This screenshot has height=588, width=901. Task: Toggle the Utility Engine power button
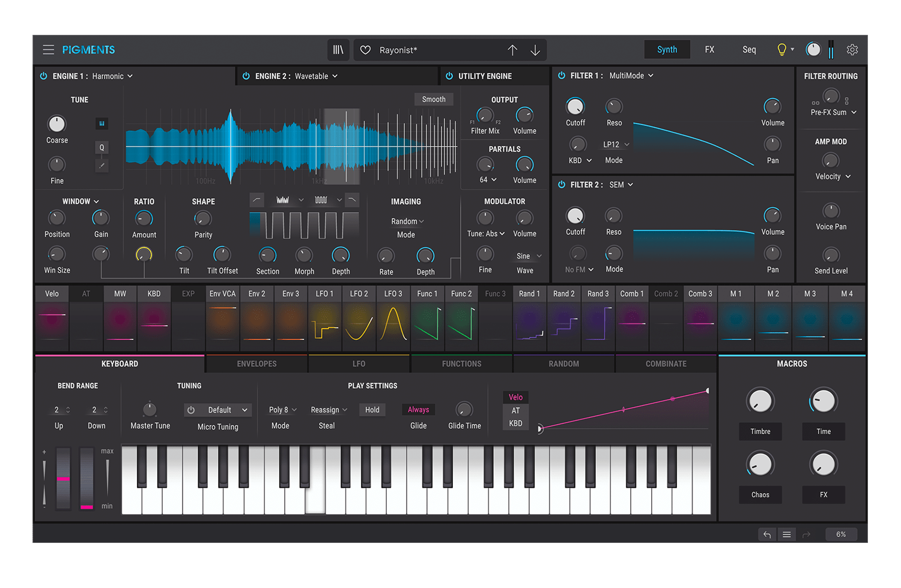pos(449,76)
